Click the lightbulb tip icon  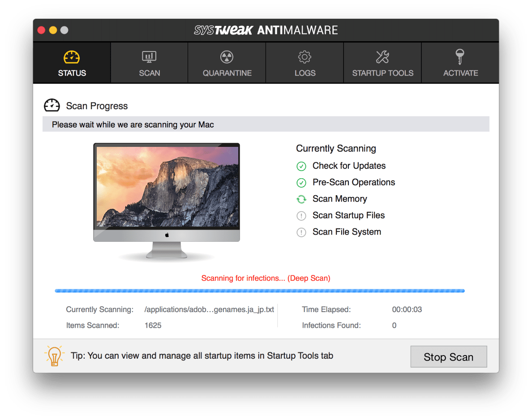click(x=54, y=356)
